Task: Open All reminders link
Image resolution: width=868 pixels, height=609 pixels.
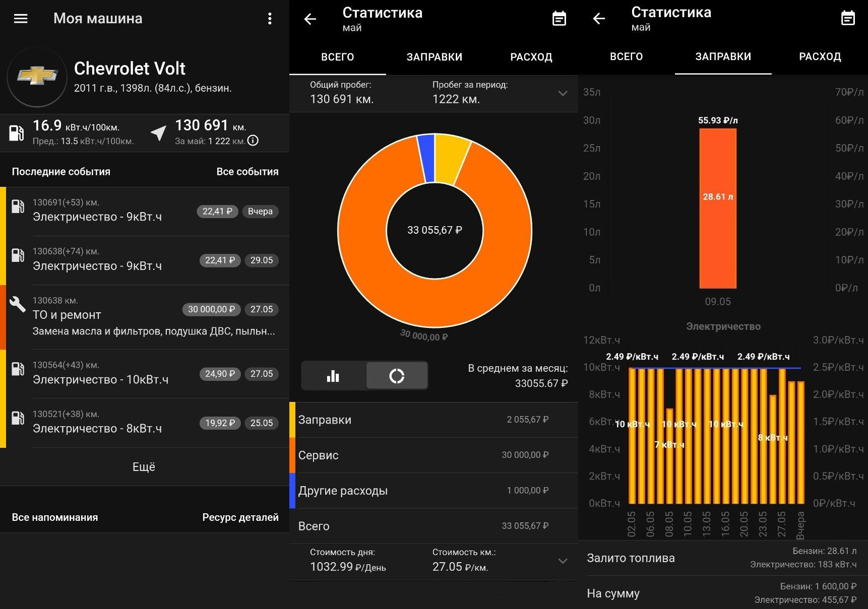Action: (55, 517)
